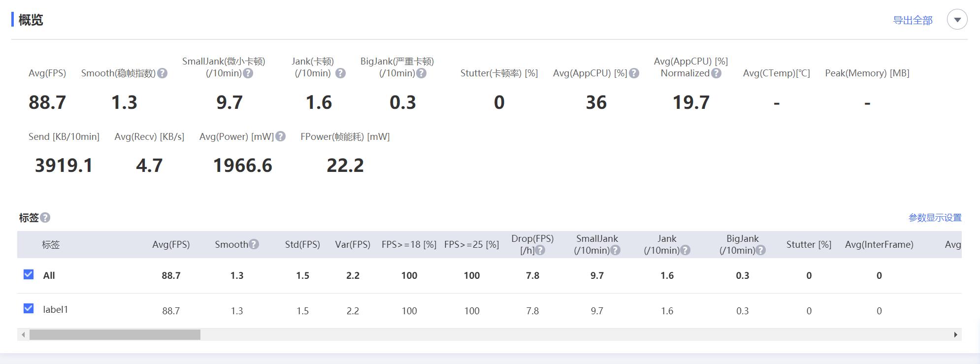The image size is (980, 364).
Task: Click help icon beside AppCPU Normalized metric
Action: [717, 73]
